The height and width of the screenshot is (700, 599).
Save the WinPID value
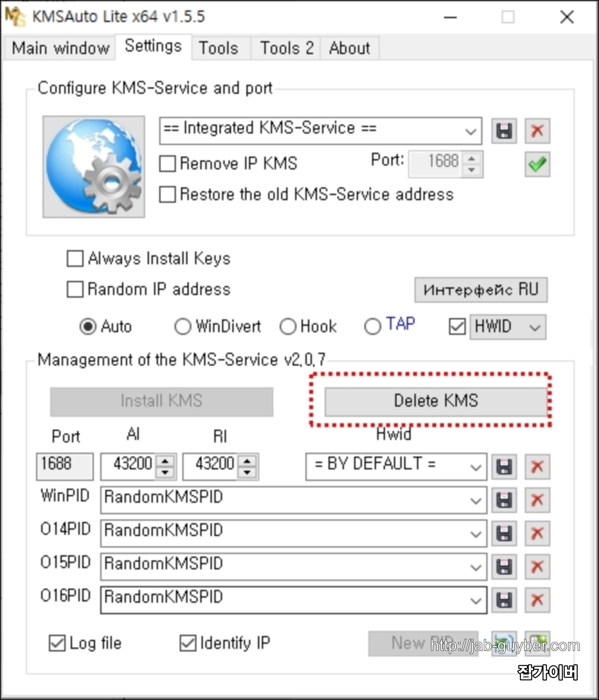pos(504,500)
